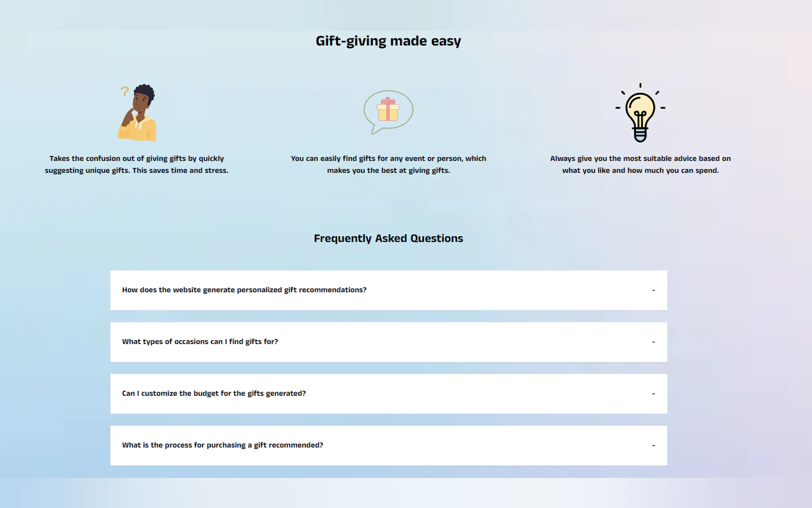Click the light bulb icon
The height and width of the screenshot is (508, 812).
[640, 113]
